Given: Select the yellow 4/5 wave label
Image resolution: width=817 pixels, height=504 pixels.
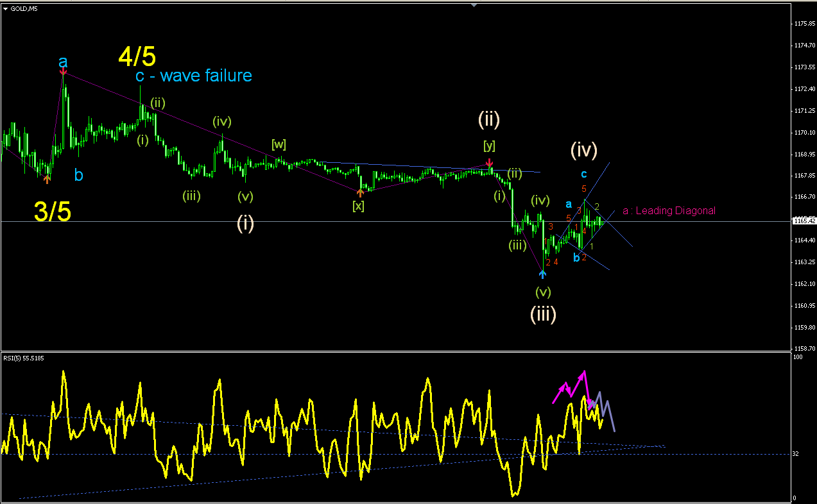Looking at the screenshot, I should 137,56.
